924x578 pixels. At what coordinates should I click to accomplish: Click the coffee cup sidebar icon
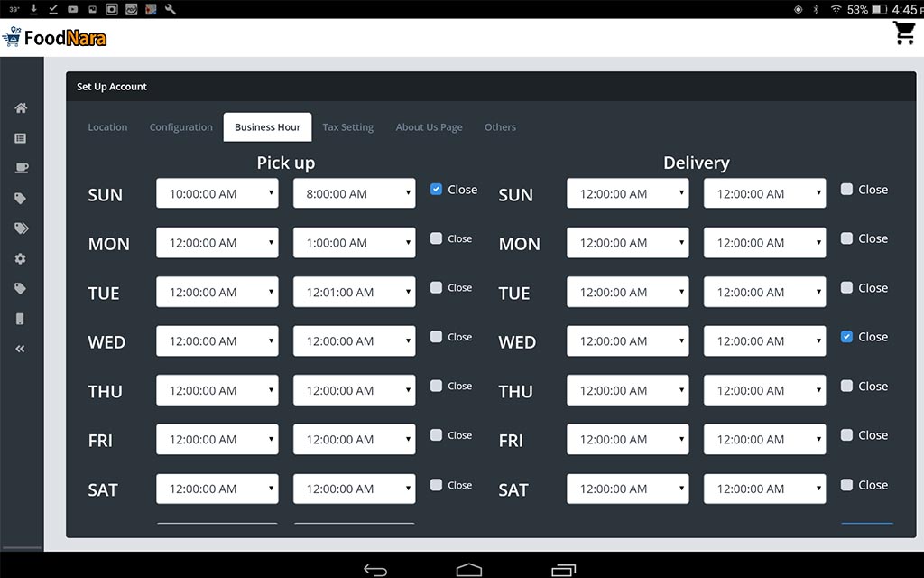(x=21, y=168)
